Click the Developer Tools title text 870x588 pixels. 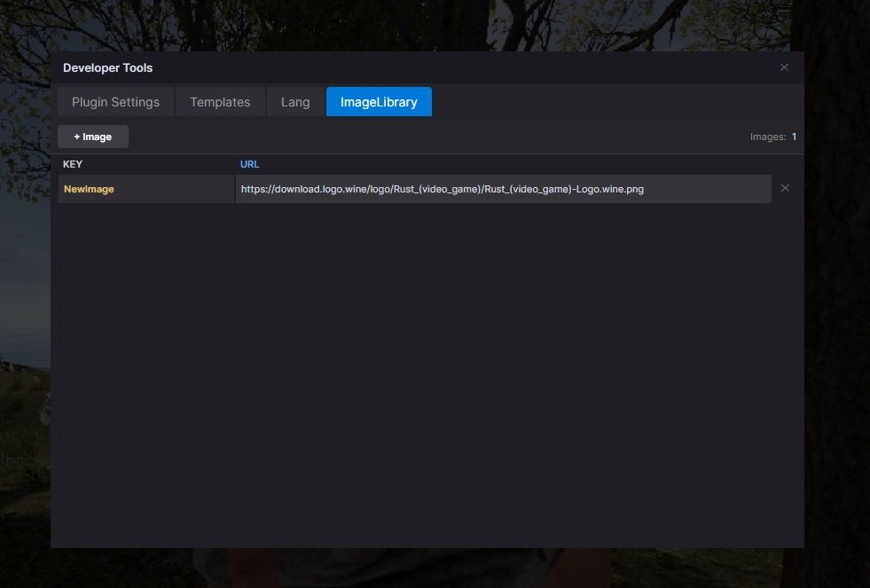107,67
